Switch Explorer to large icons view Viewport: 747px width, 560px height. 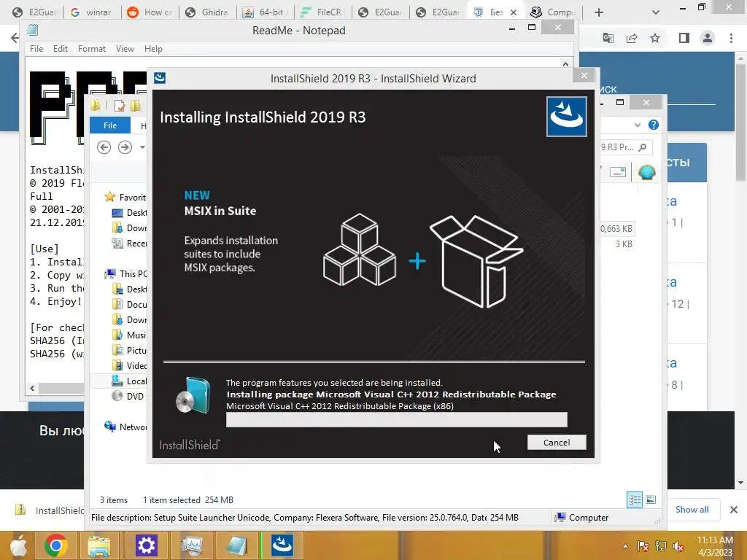pyautogui.click(x=651, y=499)
